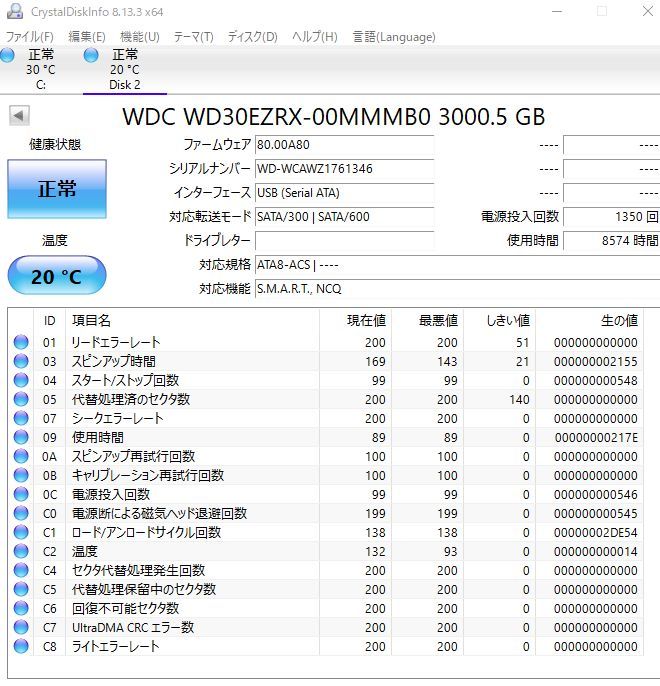Click the 健康状態 label
Viewport: 660px width, 686px height.
click(55, 144)
